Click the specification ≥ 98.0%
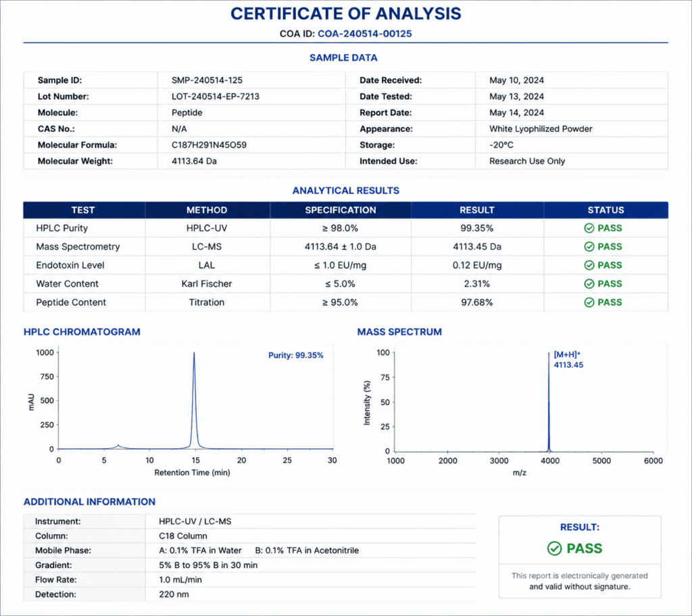Image resolution: width=692 pixels, height=616 pixels. 340,229
